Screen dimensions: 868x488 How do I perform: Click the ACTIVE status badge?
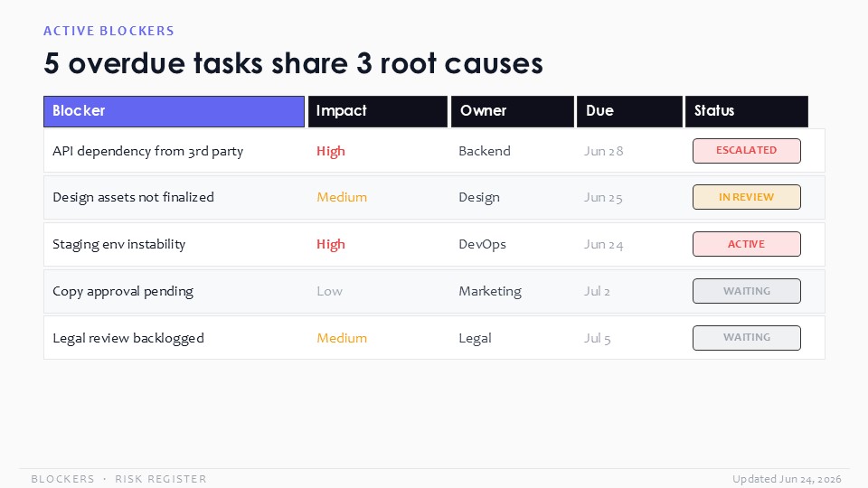tap(747, 244)
